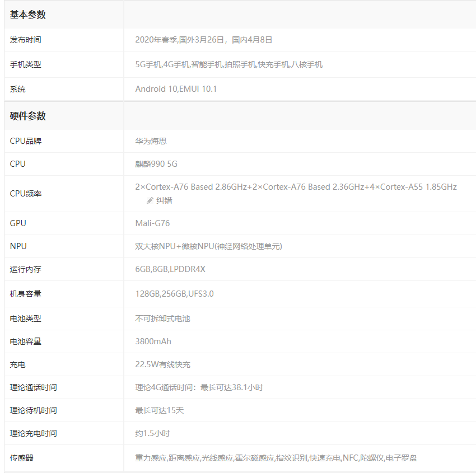Select the 22.5W有线快充 charging value
476x473 pixels.
(x=162, y=364)
